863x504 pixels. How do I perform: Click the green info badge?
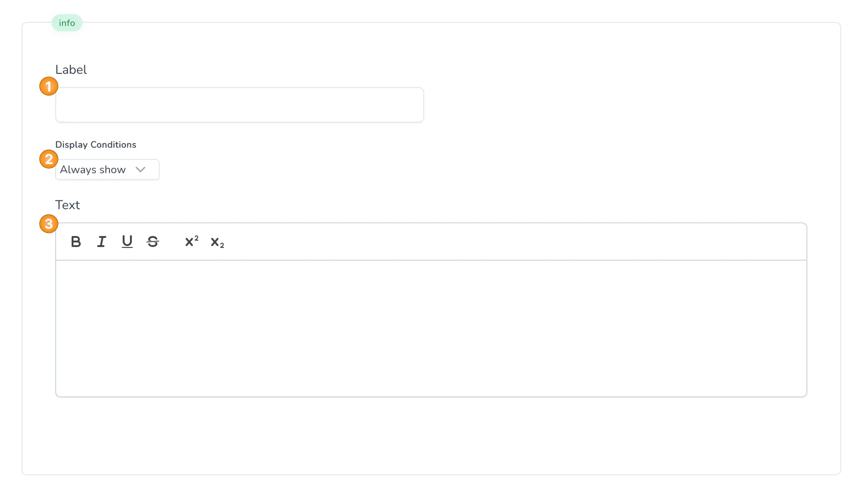[67, 22]
